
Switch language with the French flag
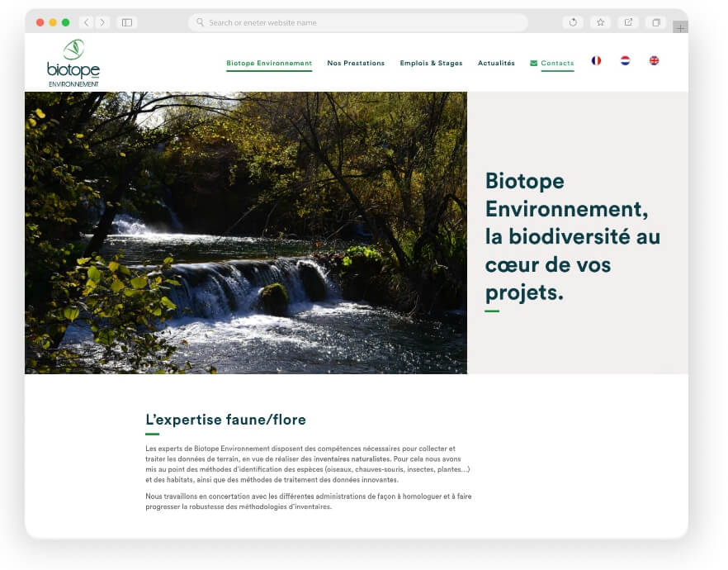point(596,61)
